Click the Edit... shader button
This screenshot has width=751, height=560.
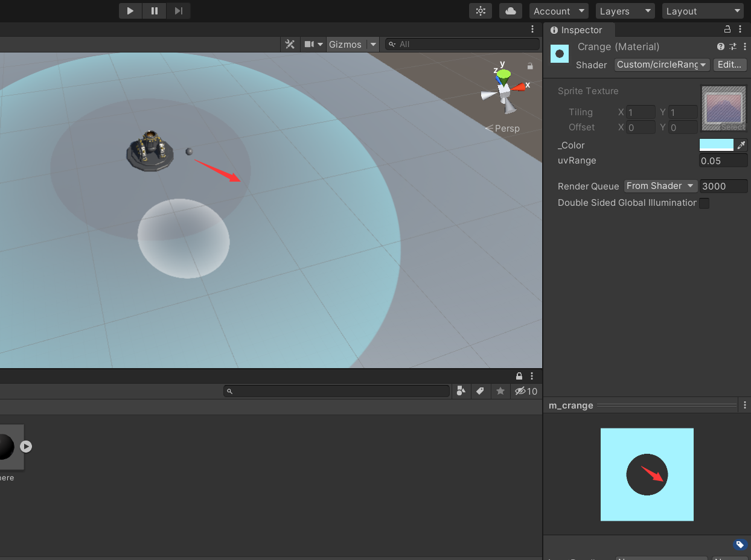730,65
